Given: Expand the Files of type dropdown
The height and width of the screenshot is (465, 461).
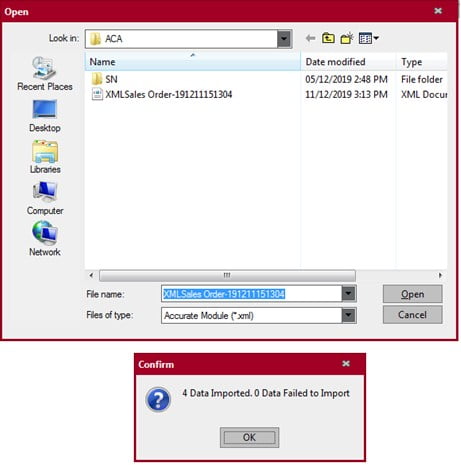Looking at the screenshot, I should [348, 315].
